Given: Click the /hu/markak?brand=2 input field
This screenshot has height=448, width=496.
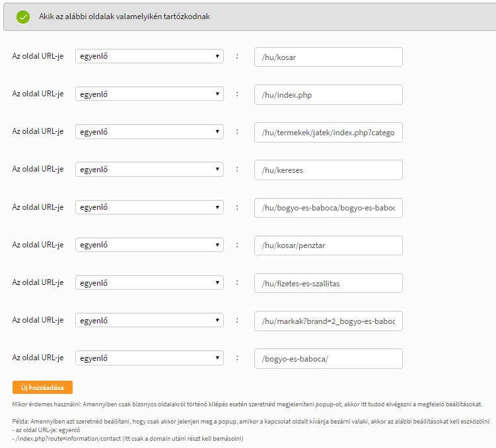Looking at the screenshot, I should point(328,321).
